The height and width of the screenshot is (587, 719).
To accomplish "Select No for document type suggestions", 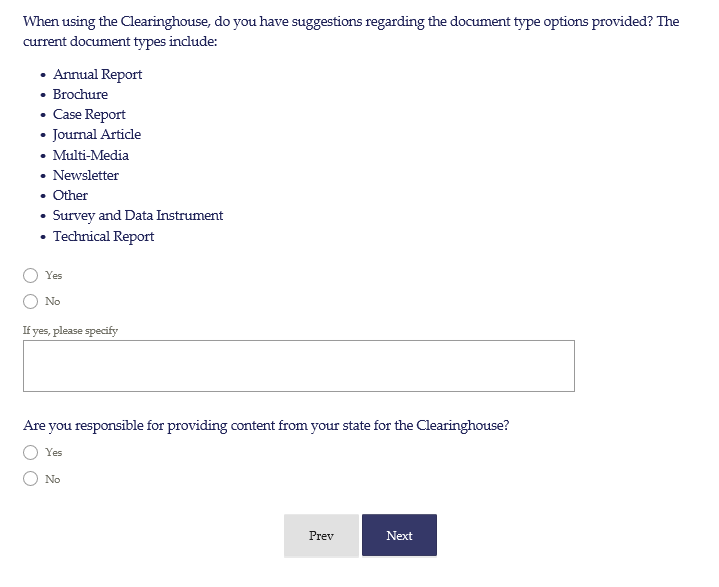I will coord(31,301).
